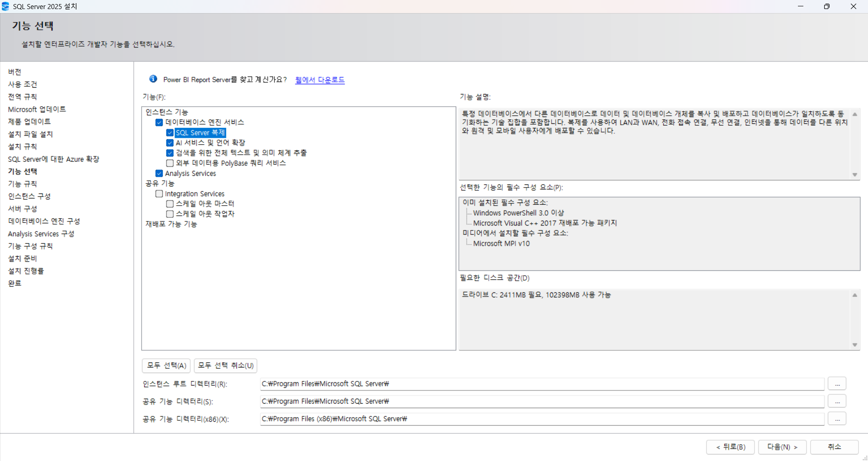Minimize the SQL Server 2025 설치 window
Screen dimensions: 868x461
pos(801,6)
